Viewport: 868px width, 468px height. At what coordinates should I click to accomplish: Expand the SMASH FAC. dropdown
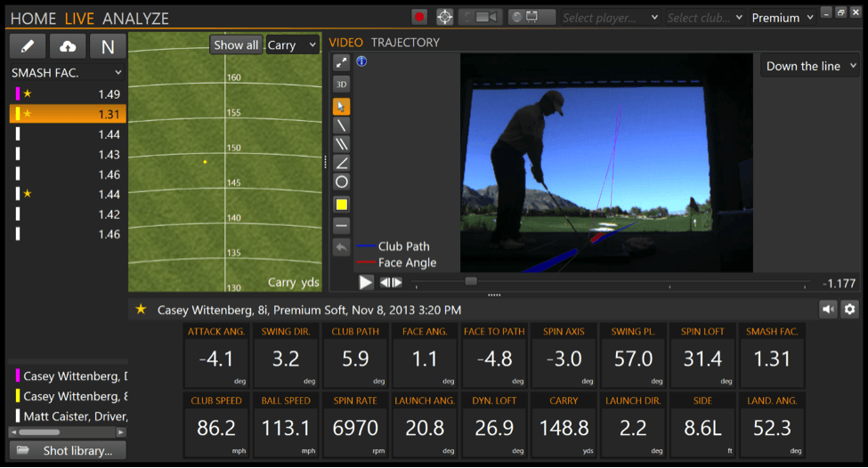tap(67, 72)
